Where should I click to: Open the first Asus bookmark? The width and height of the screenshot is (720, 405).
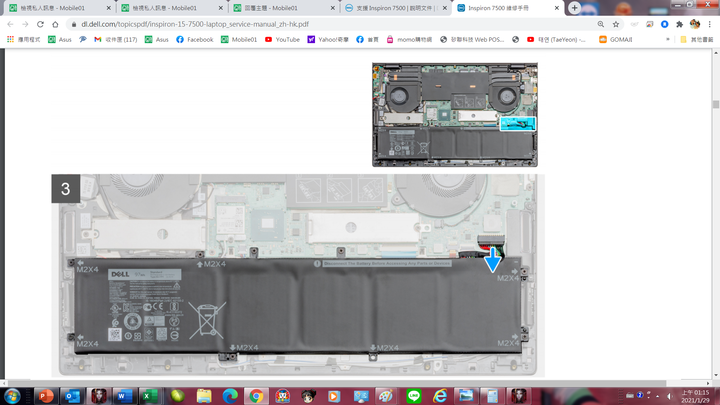[x=60, y=39]
